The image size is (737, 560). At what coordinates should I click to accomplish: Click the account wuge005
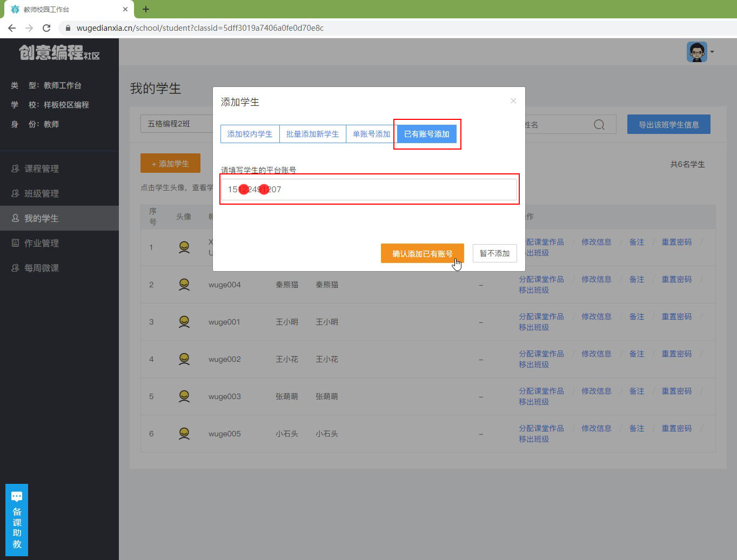click(225, 434)
